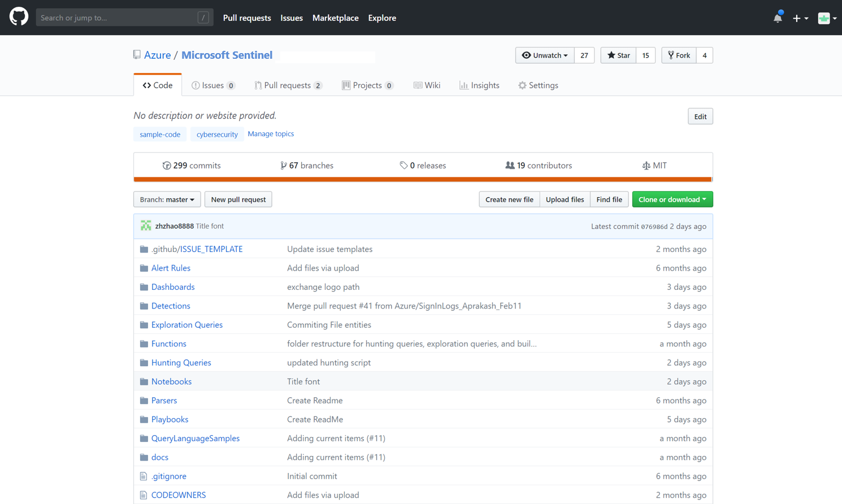The height and width of the screenshot is (504, 842).
Task: Open Marketplace in top navigation
Action: tap(336, 18)
